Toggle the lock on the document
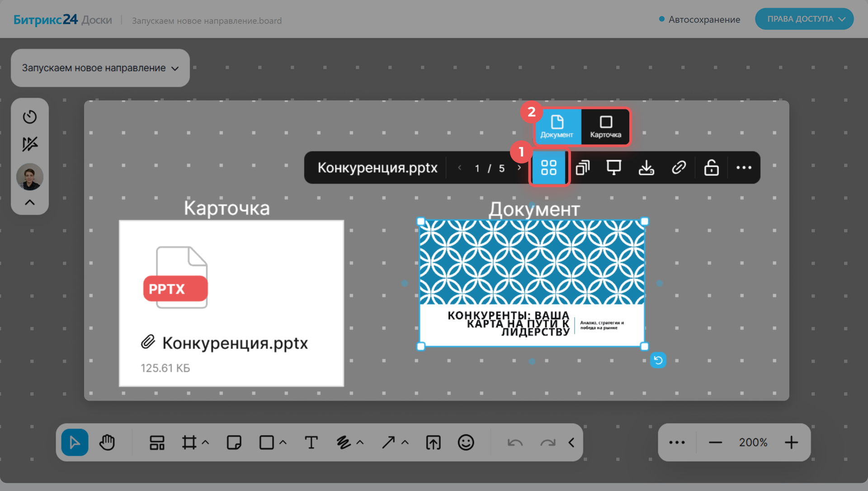This screenshot has height=491, width=868. click(711, 168)
